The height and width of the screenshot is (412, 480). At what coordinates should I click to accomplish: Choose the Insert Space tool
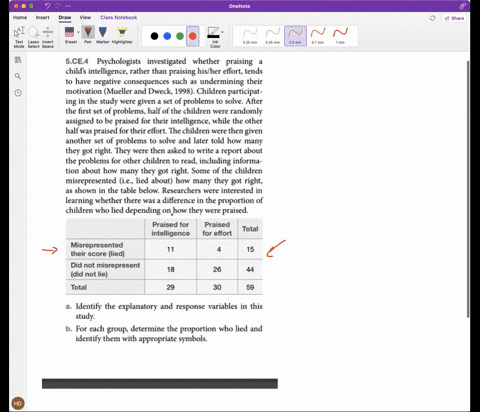(48, 37)
